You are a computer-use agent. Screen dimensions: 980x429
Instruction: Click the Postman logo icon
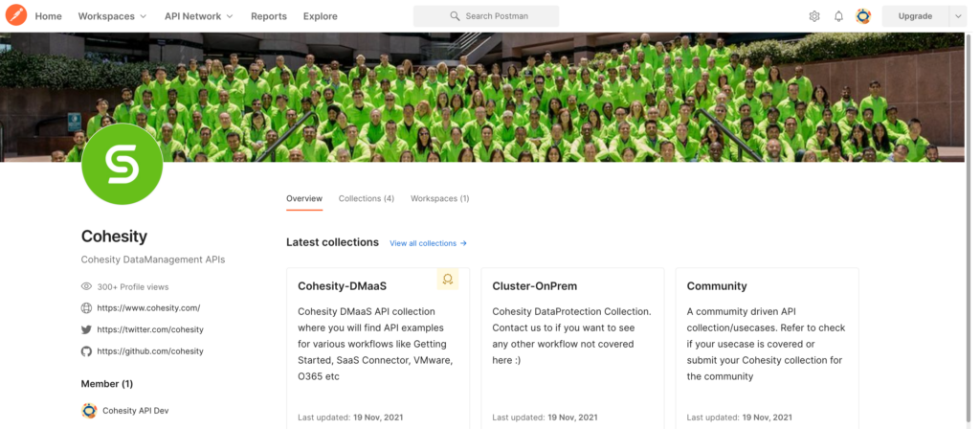(x=15, y=16)
